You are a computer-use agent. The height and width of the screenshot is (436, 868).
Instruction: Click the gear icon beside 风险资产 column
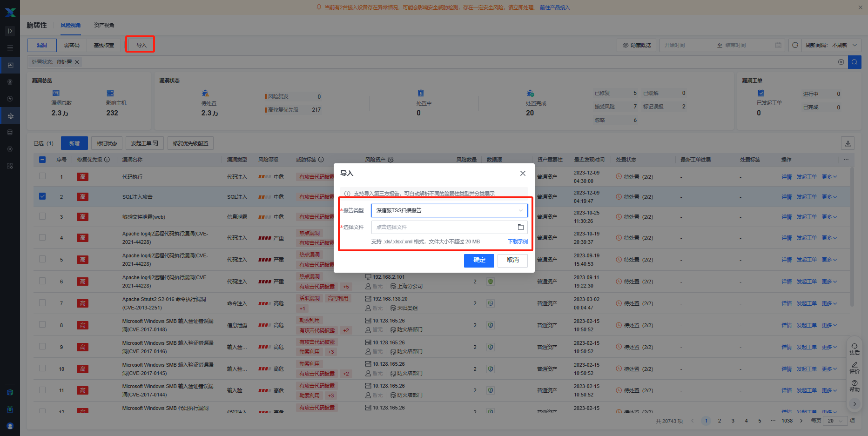click(390, 160)
